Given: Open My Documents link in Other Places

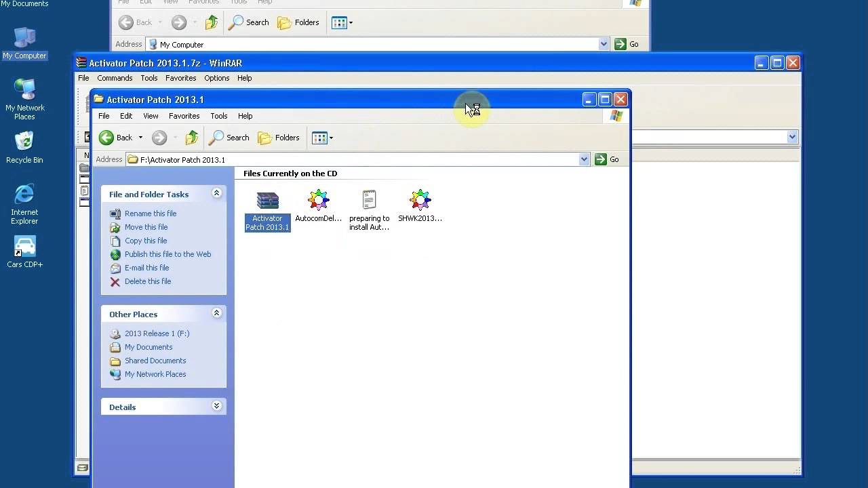Looking at the screenshot, I should point(149,347).
